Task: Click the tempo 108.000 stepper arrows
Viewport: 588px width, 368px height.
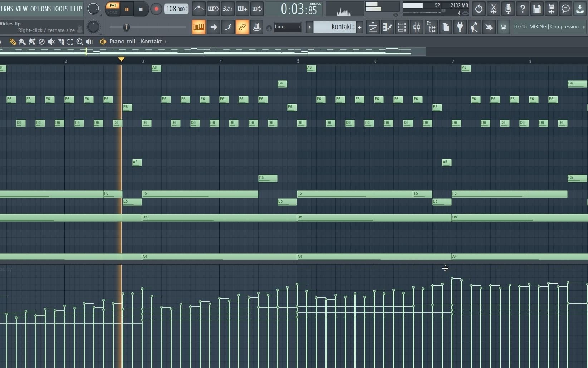Action: (187, 9)
